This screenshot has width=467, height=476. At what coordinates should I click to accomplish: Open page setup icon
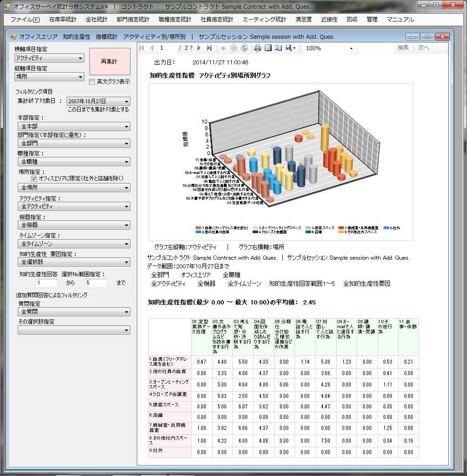[278, 48]
